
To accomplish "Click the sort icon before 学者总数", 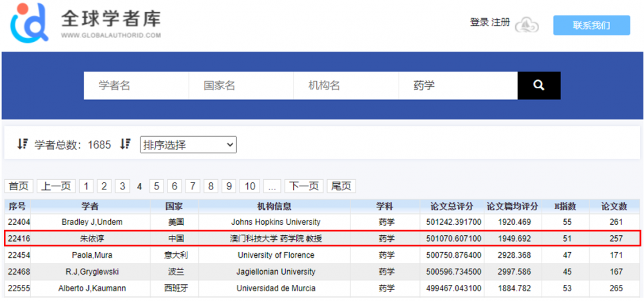I will tap(23, 144).
